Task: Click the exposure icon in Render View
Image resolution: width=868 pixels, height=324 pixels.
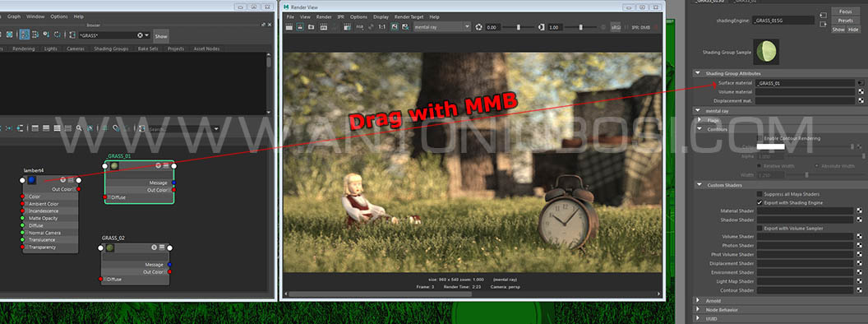Action: pyautogui.click(x=479, y=27)
